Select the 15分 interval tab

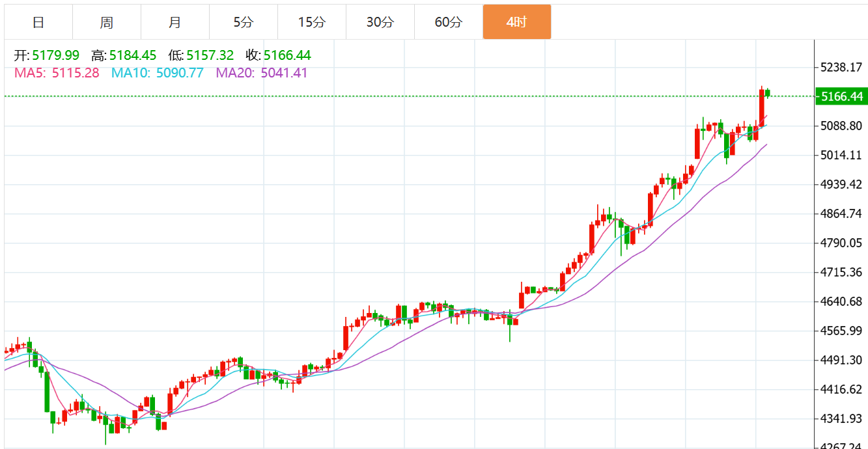pos(312,22)
